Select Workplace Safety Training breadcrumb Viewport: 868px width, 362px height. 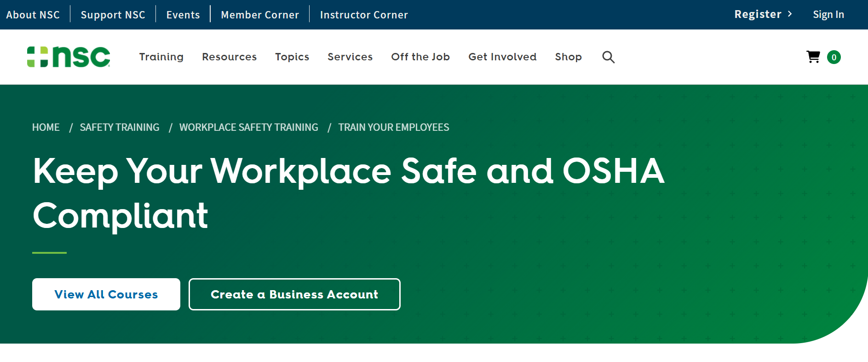pyautogui.click(x=248, y=127)
